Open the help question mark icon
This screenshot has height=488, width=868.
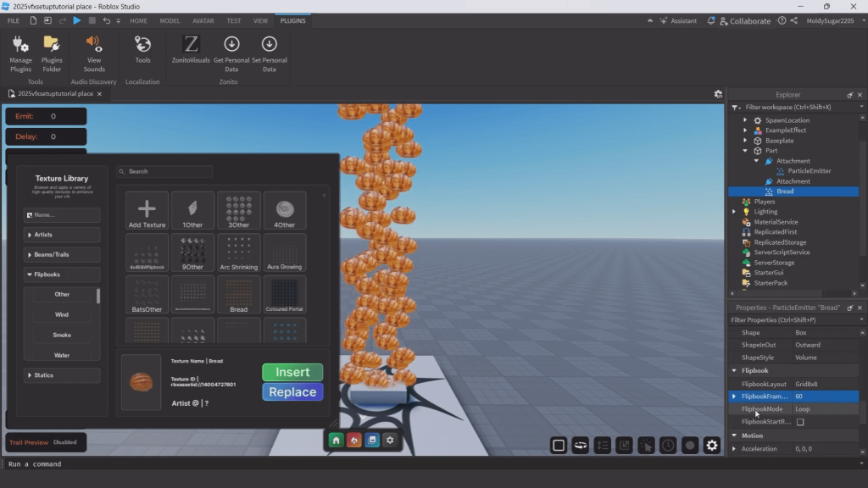[782, 20]
